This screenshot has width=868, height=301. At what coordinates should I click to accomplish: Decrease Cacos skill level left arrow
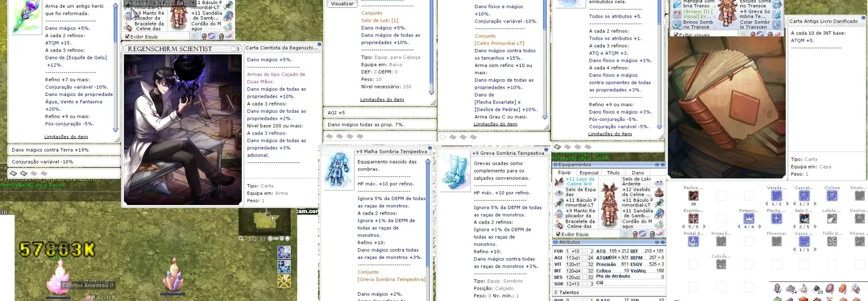[x=794, y=249]
